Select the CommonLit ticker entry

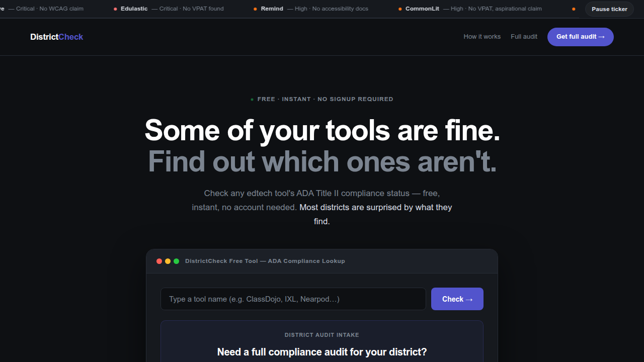point(470,9)
